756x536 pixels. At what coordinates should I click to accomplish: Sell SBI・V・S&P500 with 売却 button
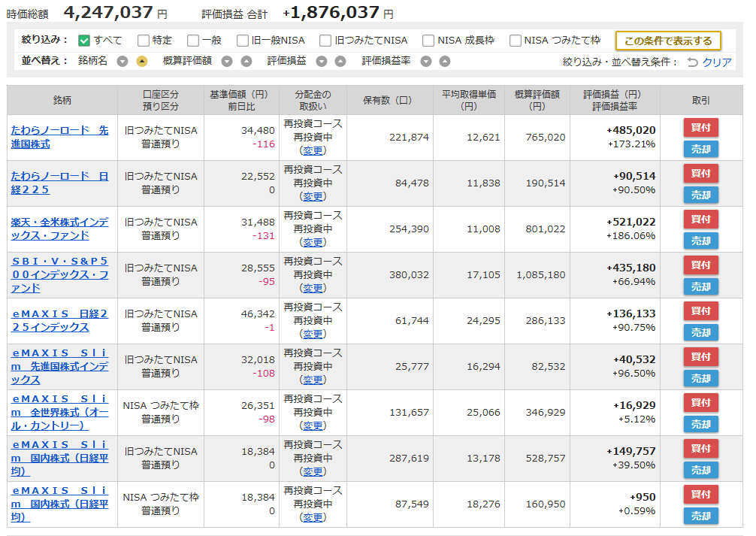(701, 286)
